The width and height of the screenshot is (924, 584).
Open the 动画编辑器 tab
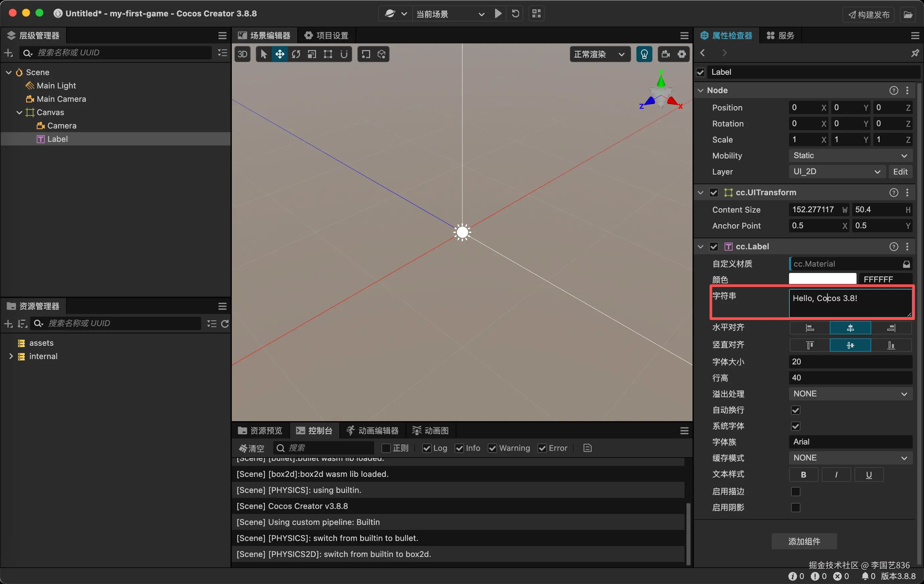[x=372, y=430]
